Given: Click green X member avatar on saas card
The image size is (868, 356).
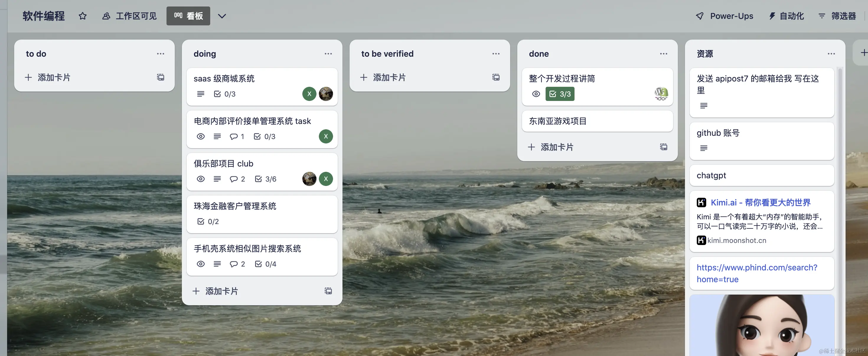Looking at the screenshot, I should tap(309, 94).
